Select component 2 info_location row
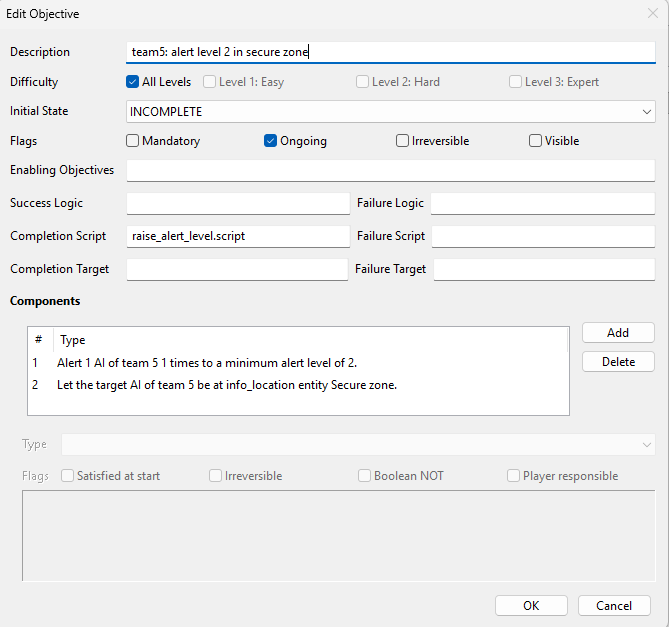The width and height of the screenshot is (669, 627). (x=226, y=385)
